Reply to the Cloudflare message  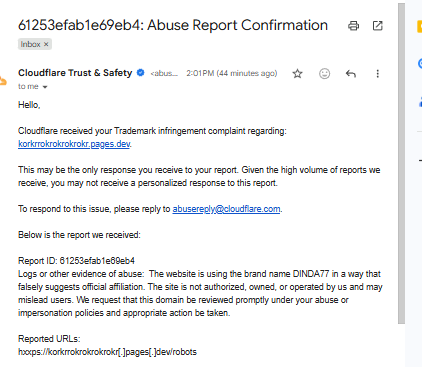tap(351, 74)
